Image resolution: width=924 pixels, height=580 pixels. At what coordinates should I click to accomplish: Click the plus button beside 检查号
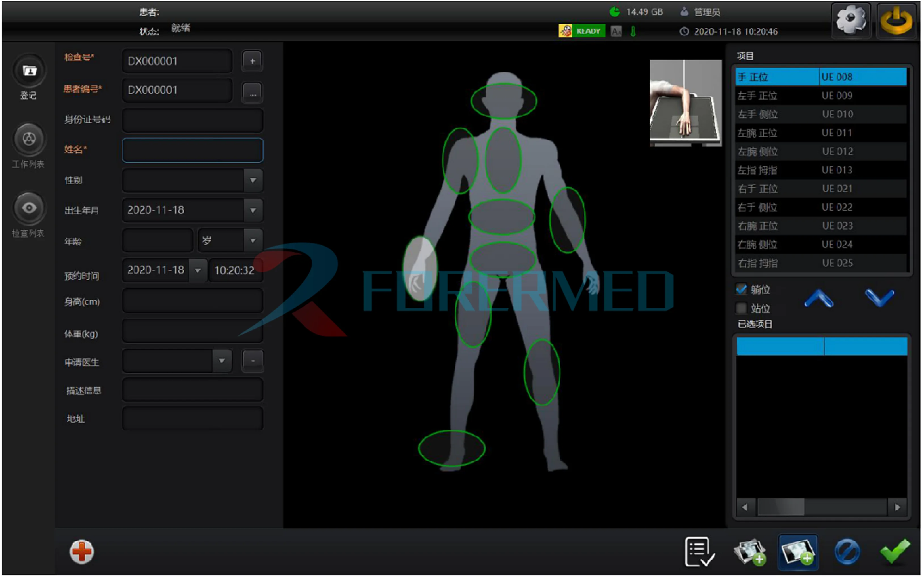click(x=252, y=61)
